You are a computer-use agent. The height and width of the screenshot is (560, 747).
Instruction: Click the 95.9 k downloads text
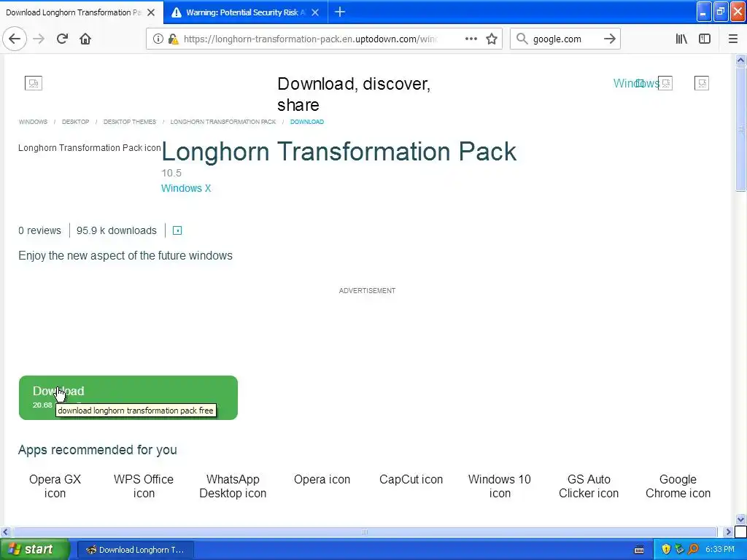tap(116, 230)
